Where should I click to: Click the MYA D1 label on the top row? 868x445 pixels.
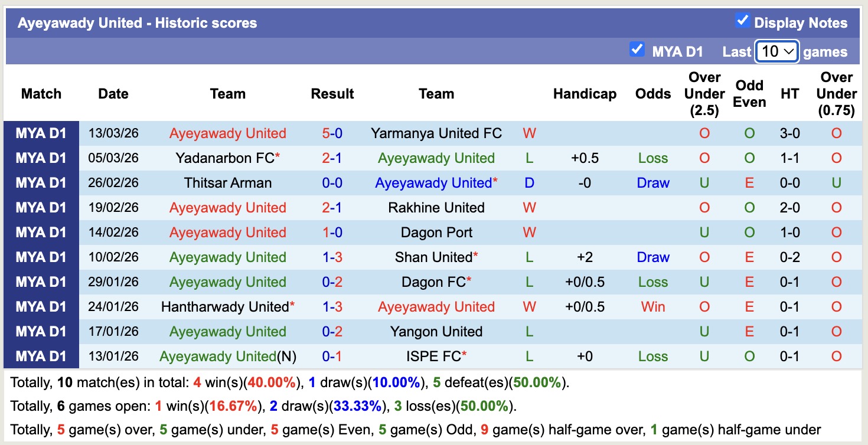pyautogui.click(x=41, y=133)
